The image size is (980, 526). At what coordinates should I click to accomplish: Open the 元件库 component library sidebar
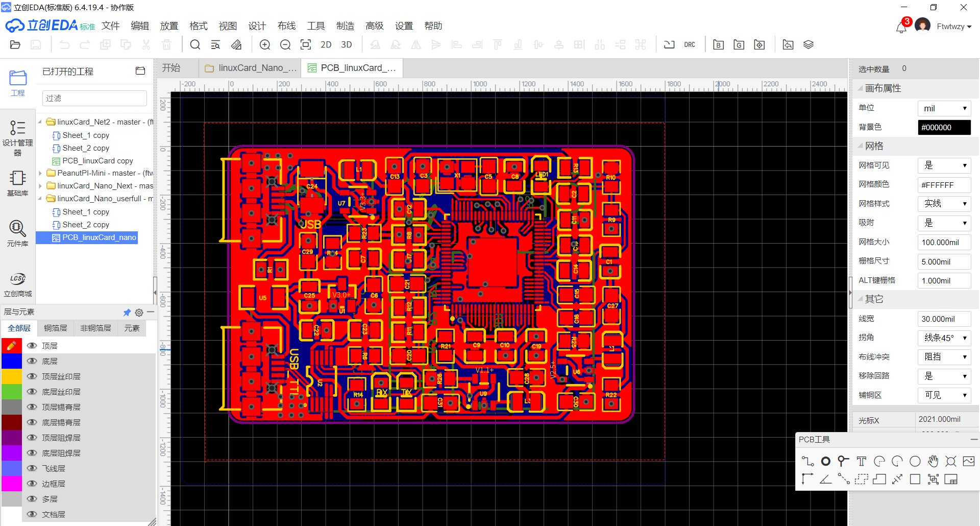click(17, 233)
